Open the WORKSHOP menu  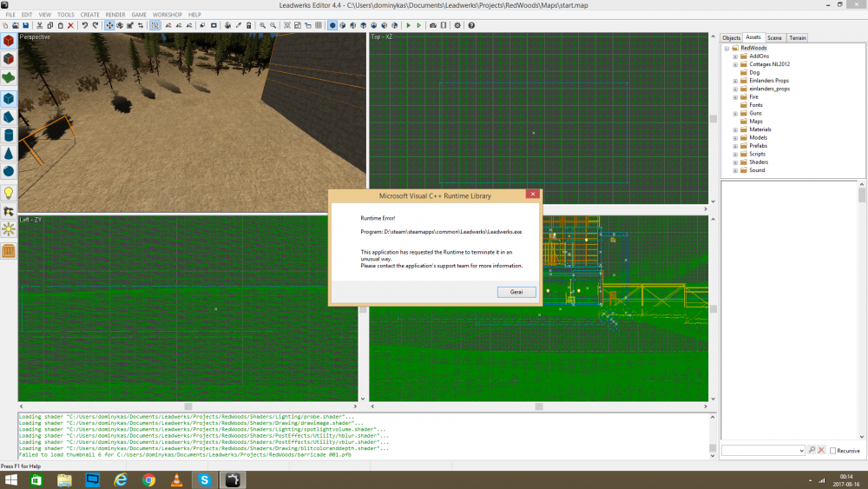pos(167,15)
